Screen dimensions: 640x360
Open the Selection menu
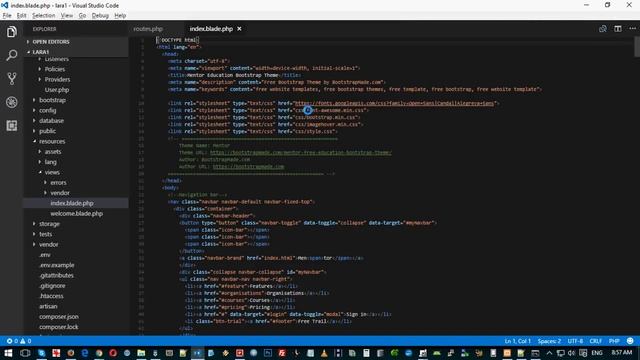pos(43,16)
